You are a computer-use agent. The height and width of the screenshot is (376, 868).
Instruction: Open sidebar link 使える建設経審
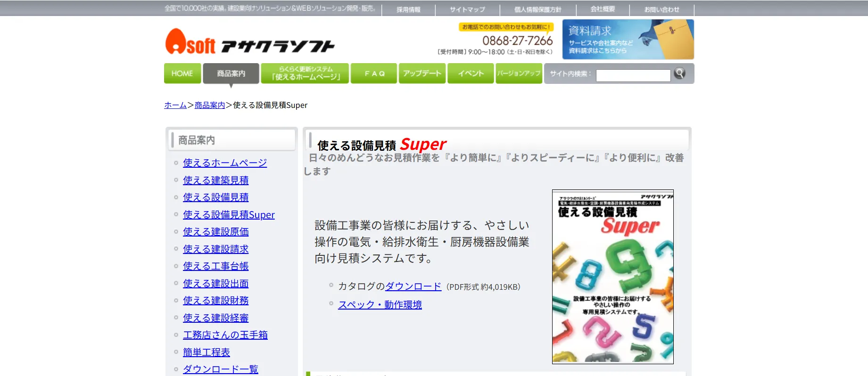click(x=215, y=318)
